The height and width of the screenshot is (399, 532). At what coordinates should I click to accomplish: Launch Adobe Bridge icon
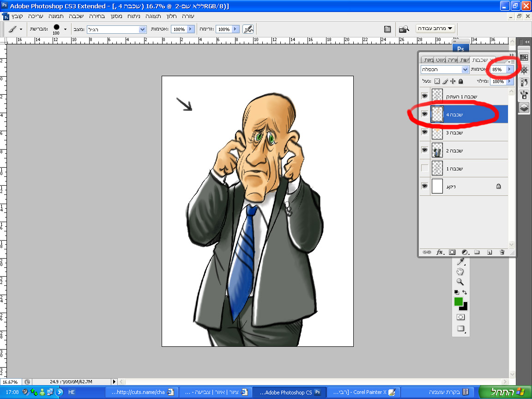pos(404,29)
